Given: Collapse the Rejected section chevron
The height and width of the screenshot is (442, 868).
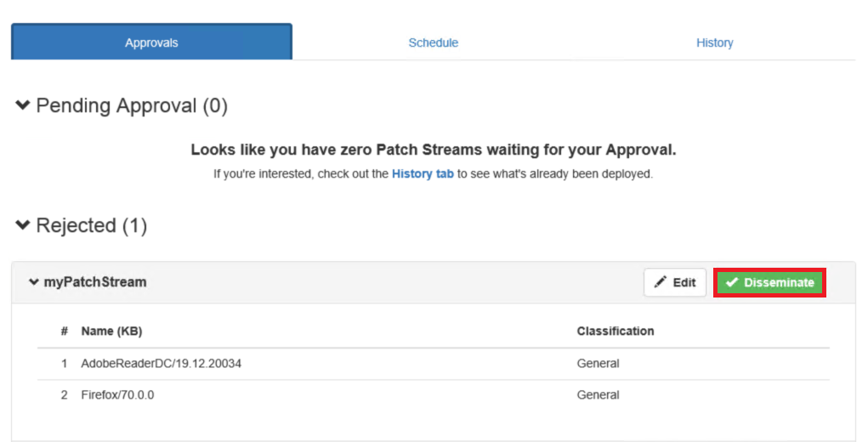Looking at the screenshot, I should (x=23, y=225).
